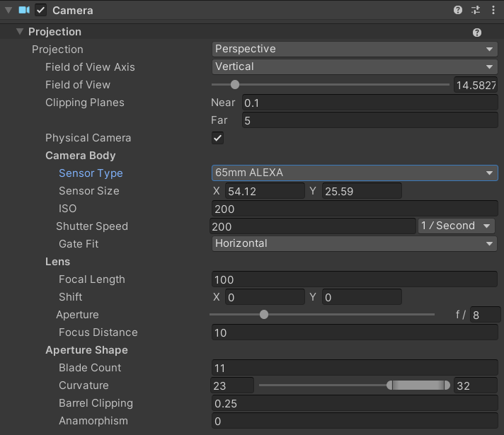Click the Curvature maximum value field
Screen dimensions: 504x435
[476, 385]
